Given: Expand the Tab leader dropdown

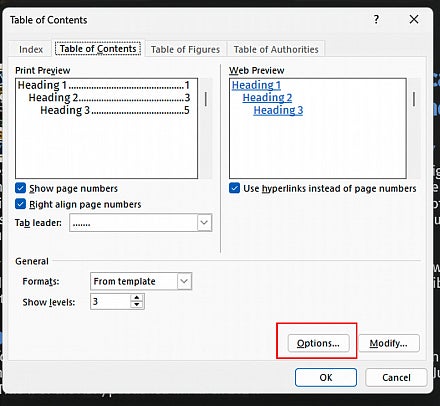Looking at the screenshot, I should (204, 222).
